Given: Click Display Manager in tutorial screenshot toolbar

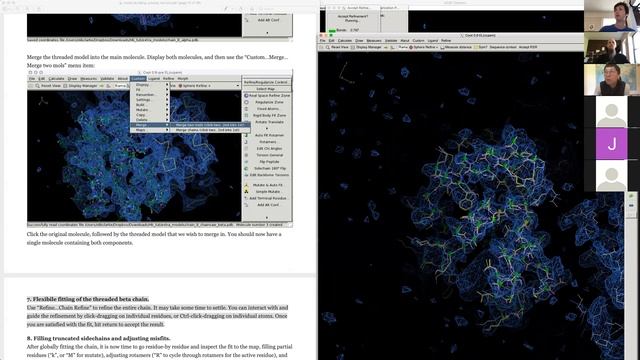Looking at the screenshot, I should (80, 86).
